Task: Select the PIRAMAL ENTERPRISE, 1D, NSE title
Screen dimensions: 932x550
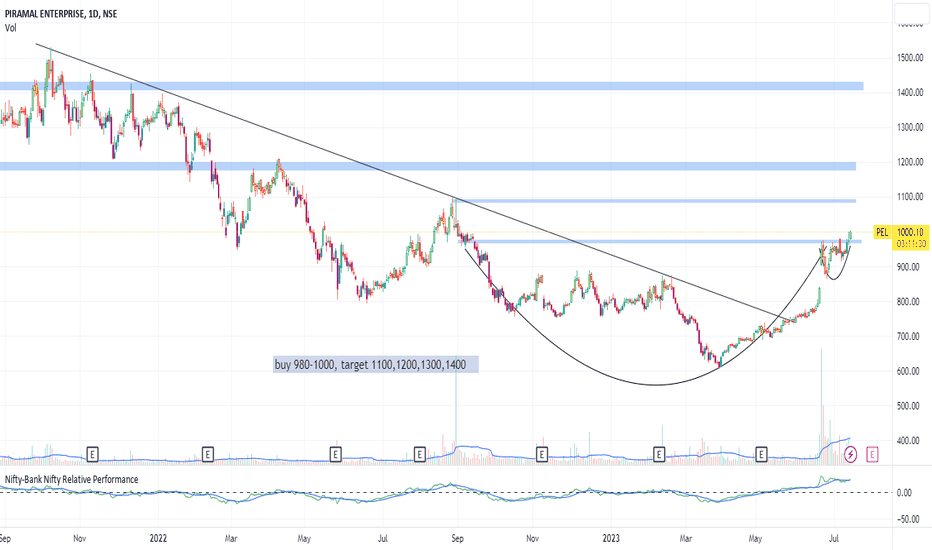Action: 61,14
